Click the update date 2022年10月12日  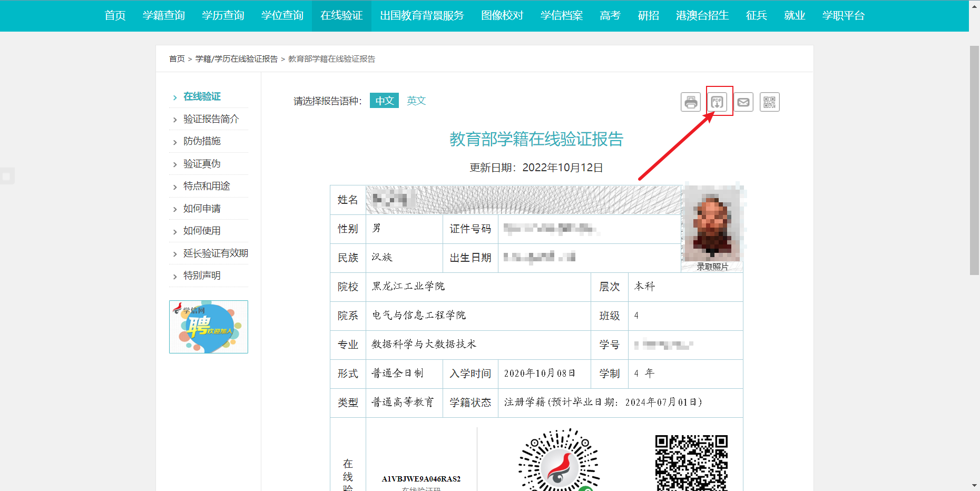tap(563, 168)
